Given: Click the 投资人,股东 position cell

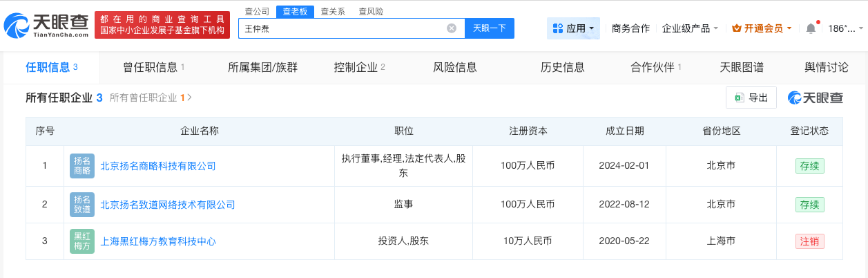Looking at the screenshot, I should (403, 241).
